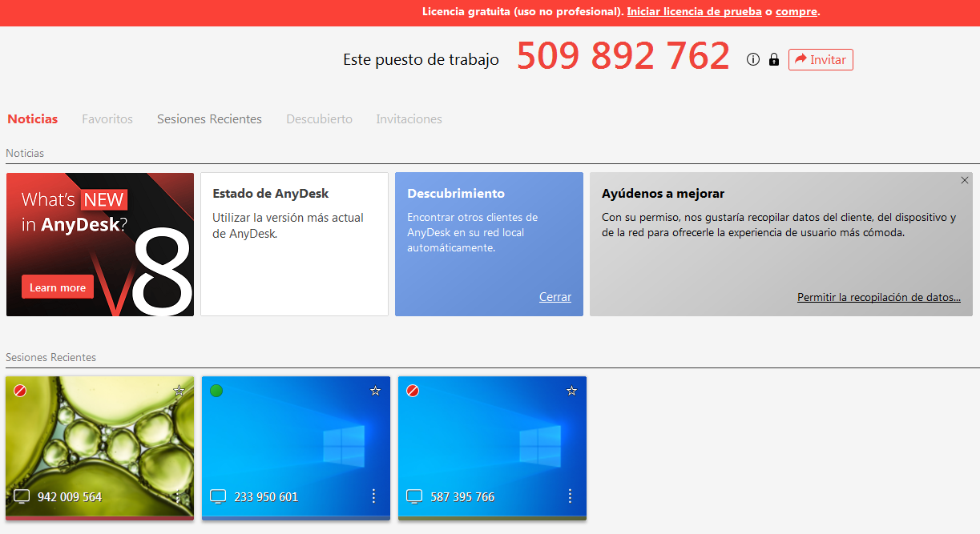Click the monitor icon on session 942 009 564
980x534 pixels.
[22, 496]
